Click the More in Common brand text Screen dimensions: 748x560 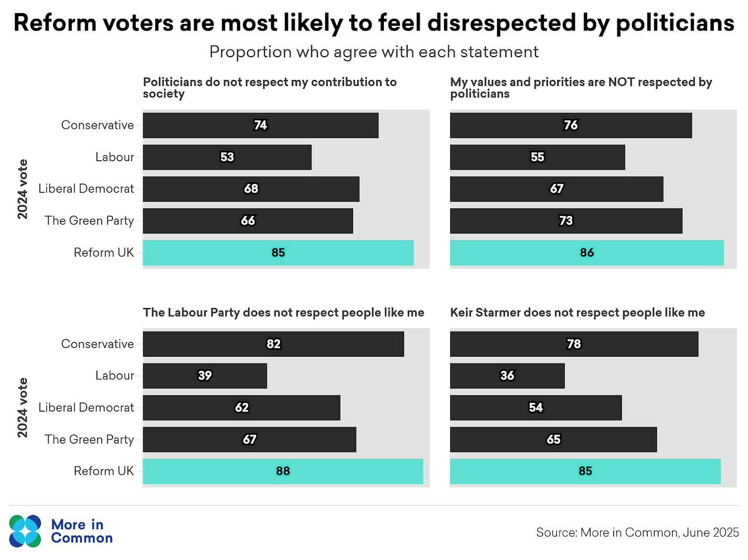pos(81,531)
